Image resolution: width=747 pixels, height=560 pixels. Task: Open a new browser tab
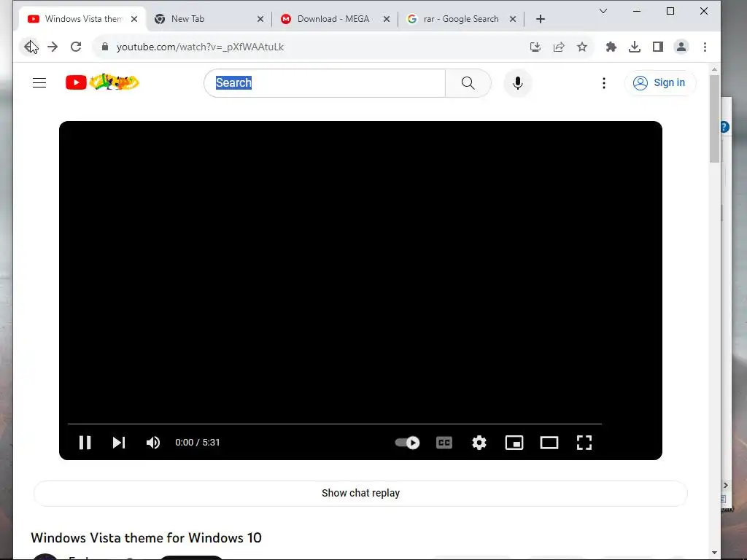(541, 19)
